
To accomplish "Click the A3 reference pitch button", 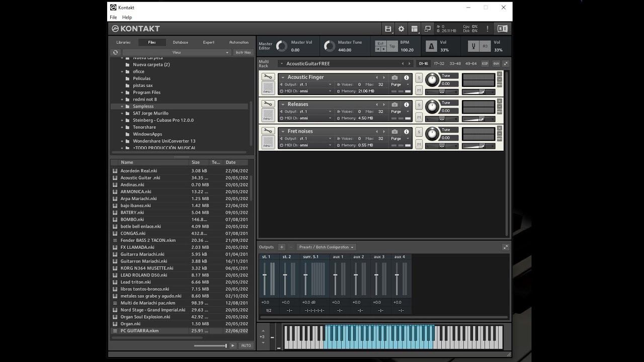I will coord(485,46).
